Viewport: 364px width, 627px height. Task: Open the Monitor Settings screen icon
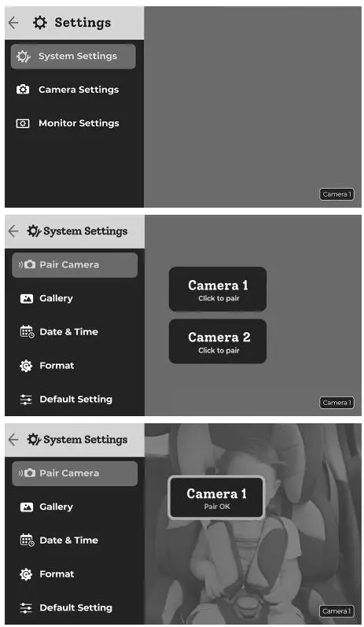pos(23,124)
